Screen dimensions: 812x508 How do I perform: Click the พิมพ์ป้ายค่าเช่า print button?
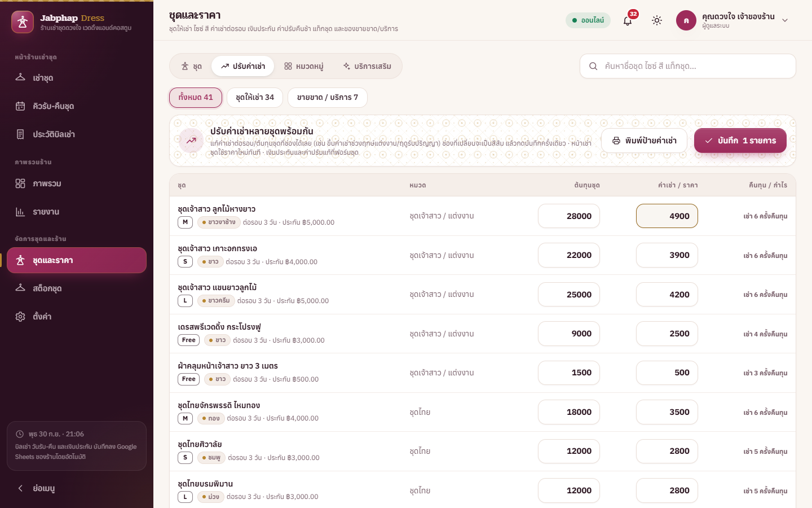tap(644, 141)
